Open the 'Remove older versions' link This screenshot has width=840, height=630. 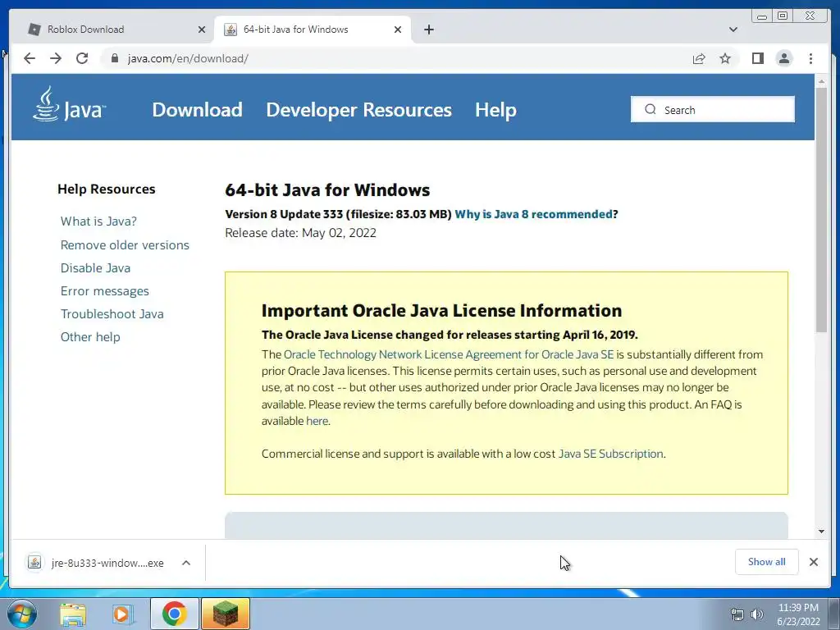[x=125, y=244]
